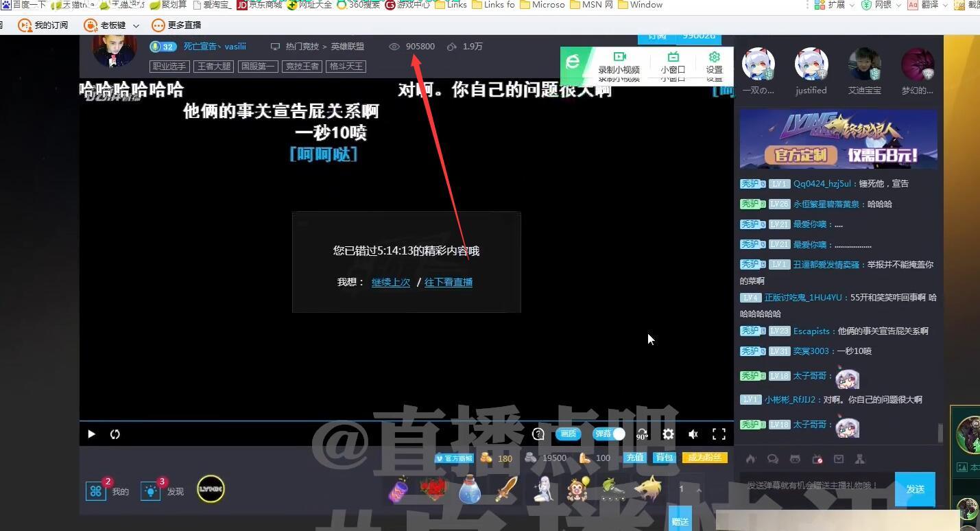The image size is (980, 531).
Task: Select the purple firecracker gift
Action: tap(399, 489)
